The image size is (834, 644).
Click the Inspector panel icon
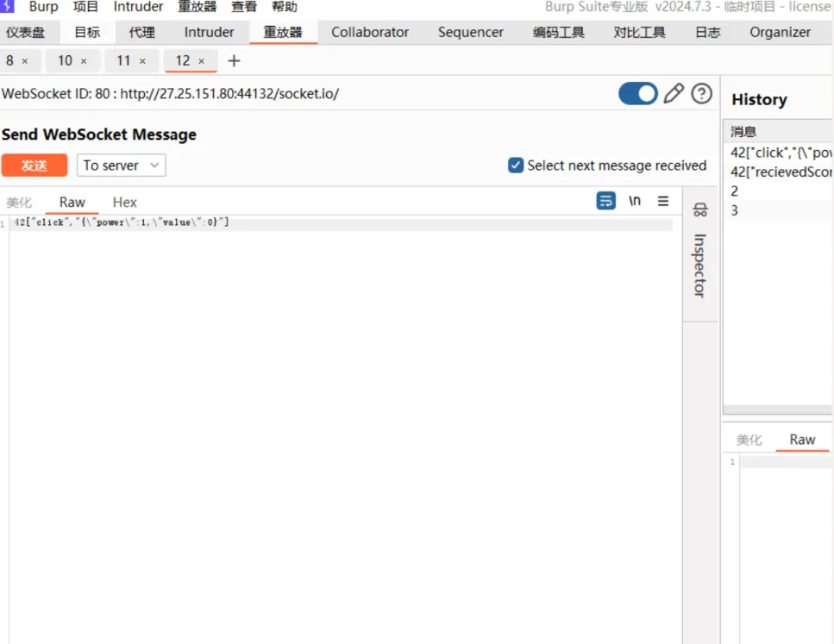point(700,209)
